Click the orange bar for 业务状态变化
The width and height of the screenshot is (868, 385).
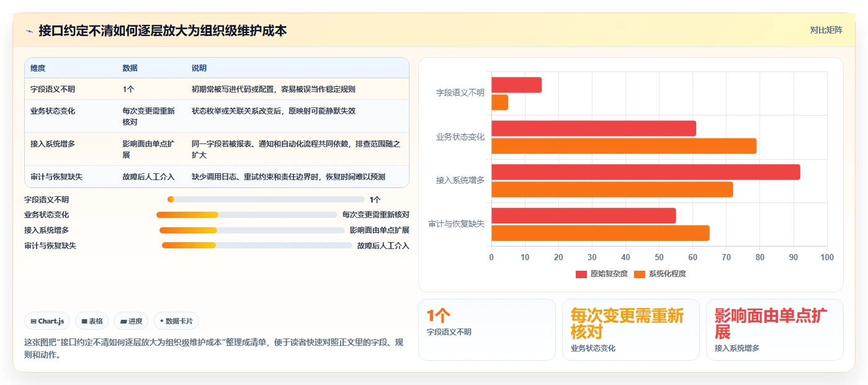click(624, 146)
